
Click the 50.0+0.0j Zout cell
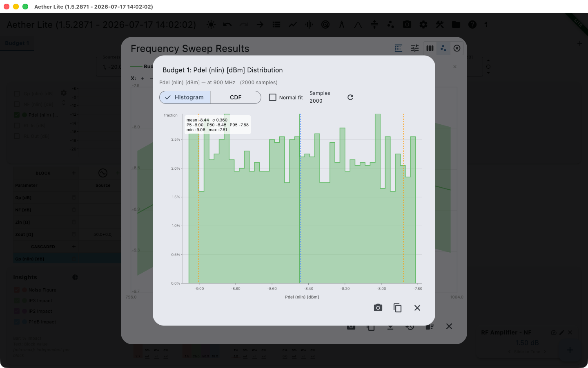click(x=103, y=234)
